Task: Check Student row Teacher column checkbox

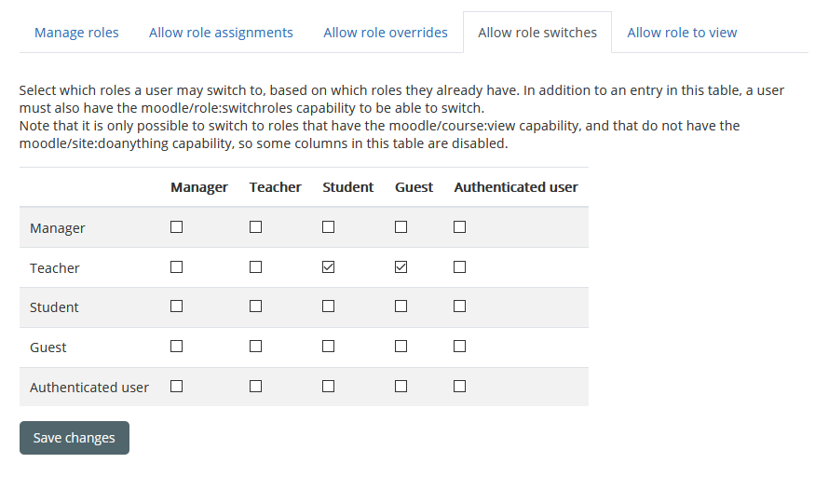Action: (x=256, y=306)
